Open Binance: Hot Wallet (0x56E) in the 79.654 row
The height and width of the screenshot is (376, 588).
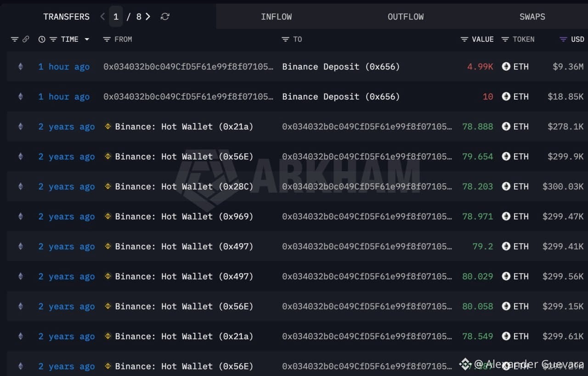[x=184, y=157]
